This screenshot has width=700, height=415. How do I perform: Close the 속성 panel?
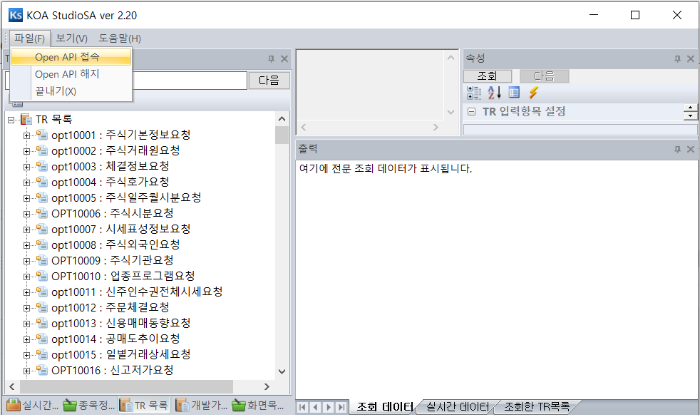point(691,59)
